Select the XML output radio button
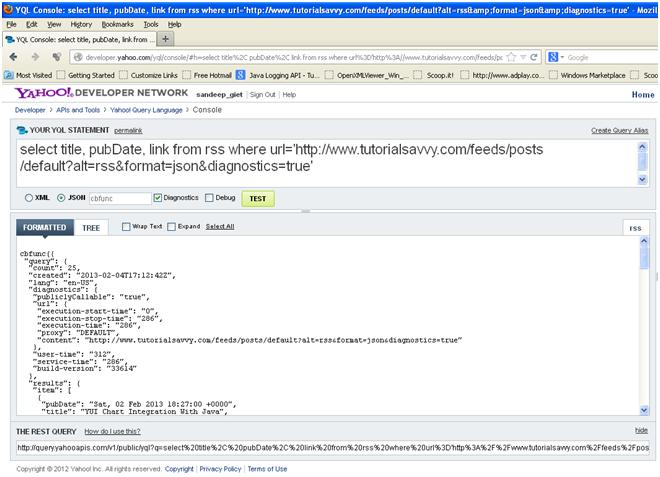660x477 pixels. (29, 198)
